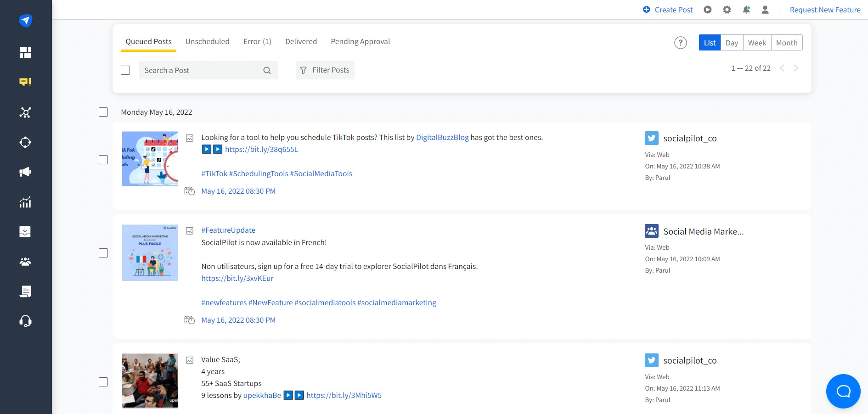
Task: Click the #TikTok hashtag
Action: (x=214, y=173)
